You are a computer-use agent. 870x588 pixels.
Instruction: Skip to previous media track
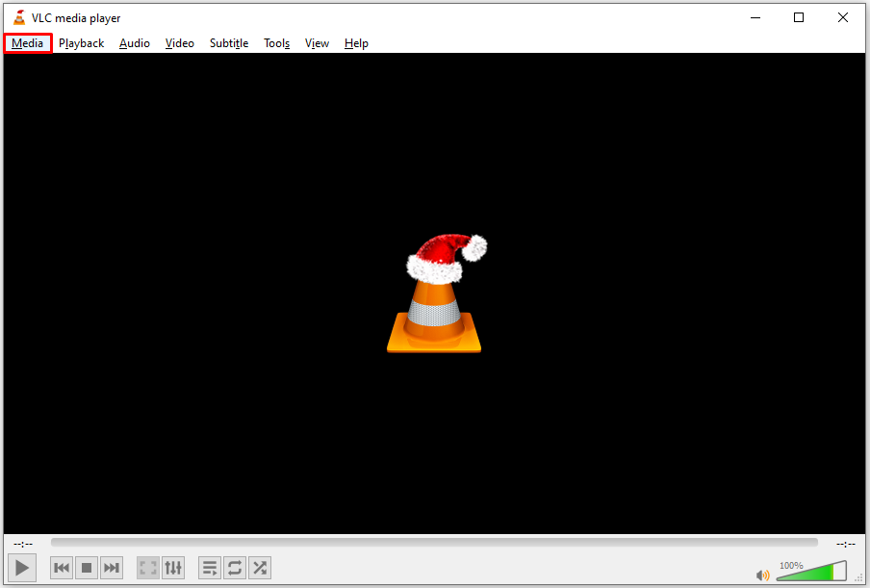coord(62,568)
